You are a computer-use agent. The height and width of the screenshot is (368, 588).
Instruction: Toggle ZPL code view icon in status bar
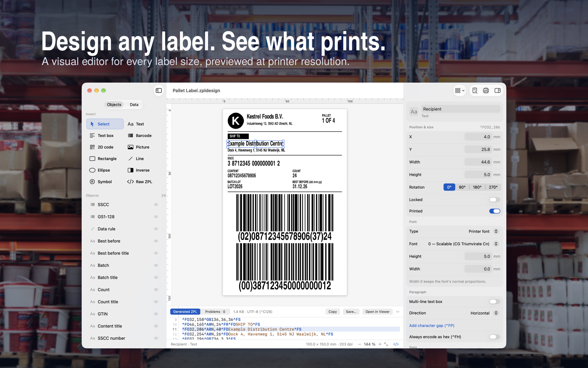[396, 344]
